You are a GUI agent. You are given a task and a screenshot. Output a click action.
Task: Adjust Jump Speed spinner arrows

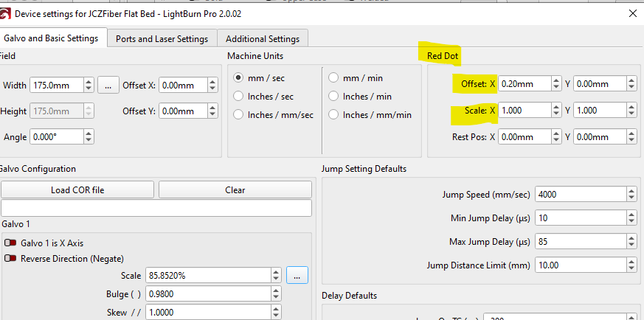630,195
